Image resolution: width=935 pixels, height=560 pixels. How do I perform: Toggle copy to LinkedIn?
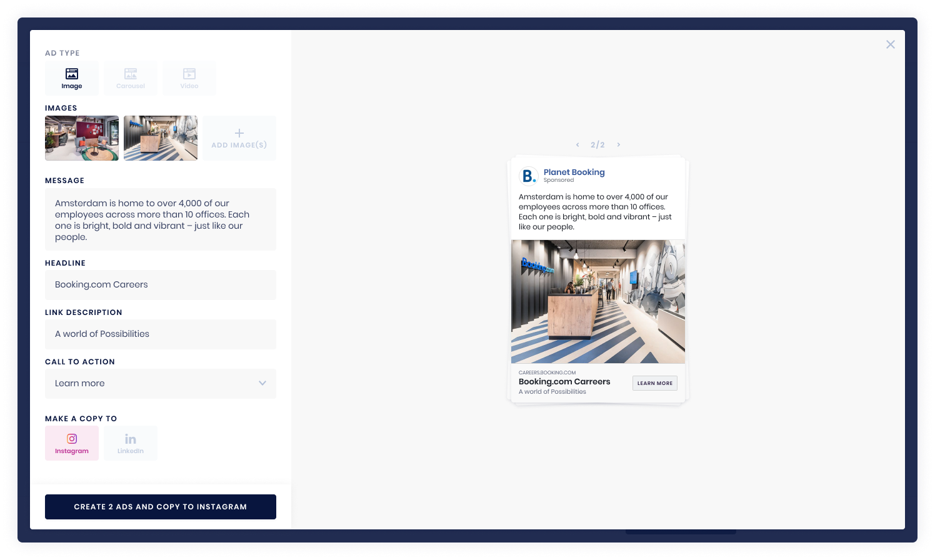pyautogui.click(x=131, y=443)
